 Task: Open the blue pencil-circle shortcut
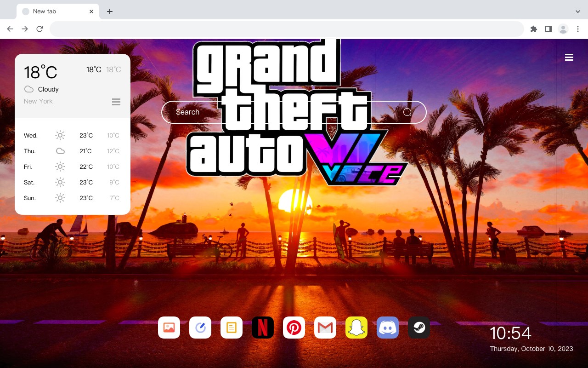200,328
